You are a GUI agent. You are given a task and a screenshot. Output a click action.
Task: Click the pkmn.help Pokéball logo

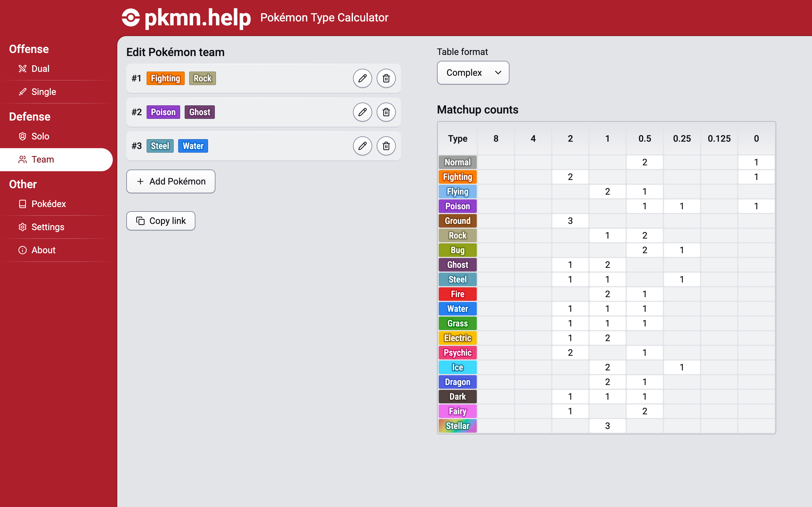pos(131,17)
